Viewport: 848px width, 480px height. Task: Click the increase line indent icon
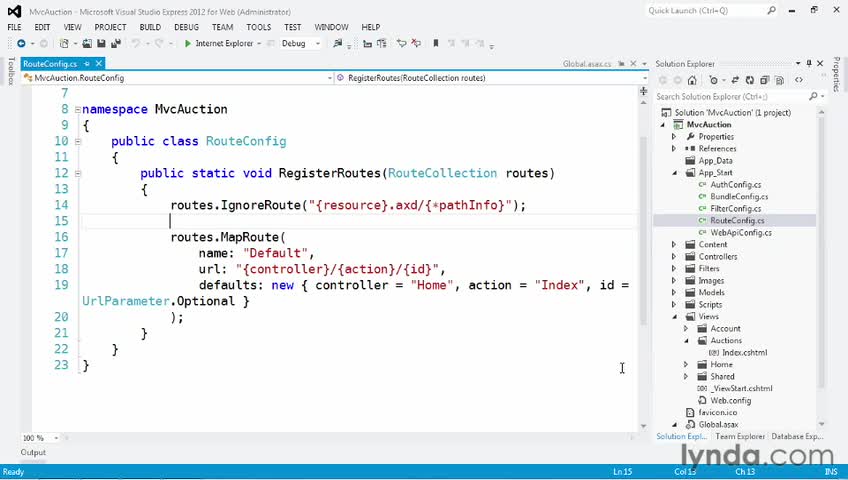coord(382,43)
